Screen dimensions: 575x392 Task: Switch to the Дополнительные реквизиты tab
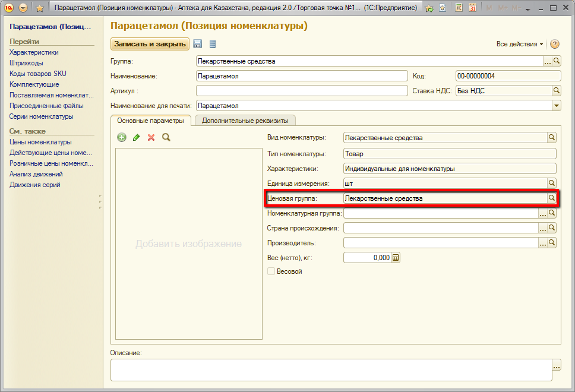coord(245,121)
